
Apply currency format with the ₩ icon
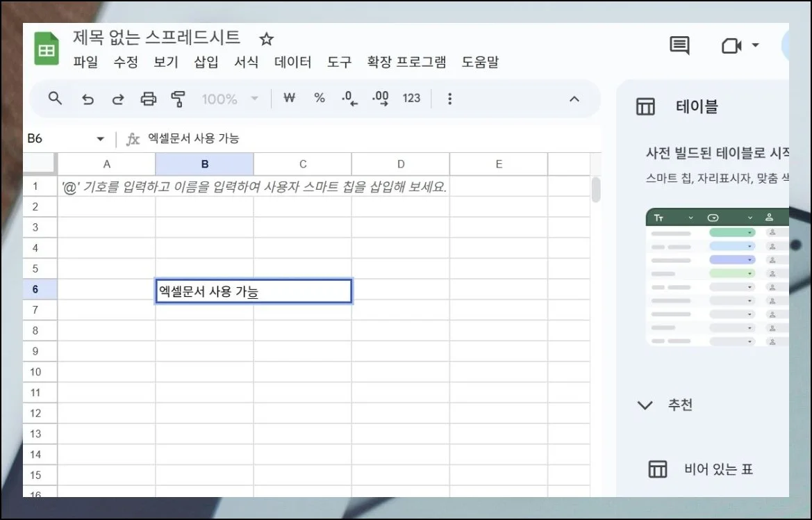pyautogui.click(x=289, y=99)
